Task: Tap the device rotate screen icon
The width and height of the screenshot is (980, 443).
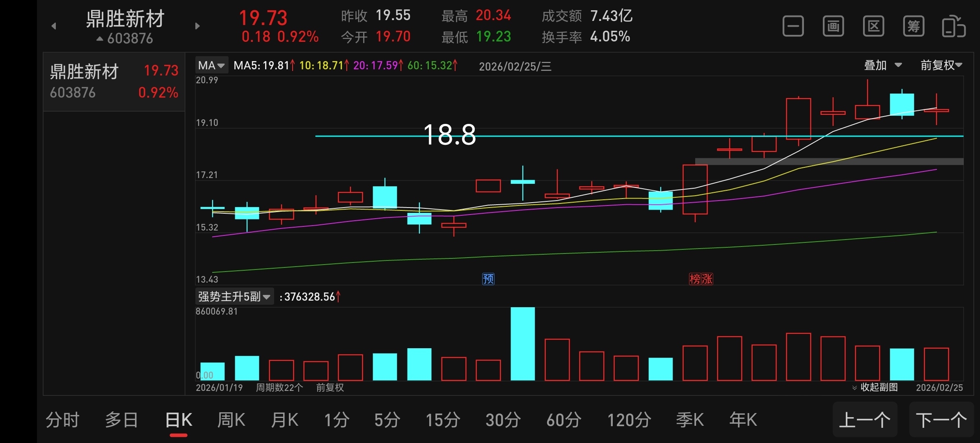Action: 953,27
